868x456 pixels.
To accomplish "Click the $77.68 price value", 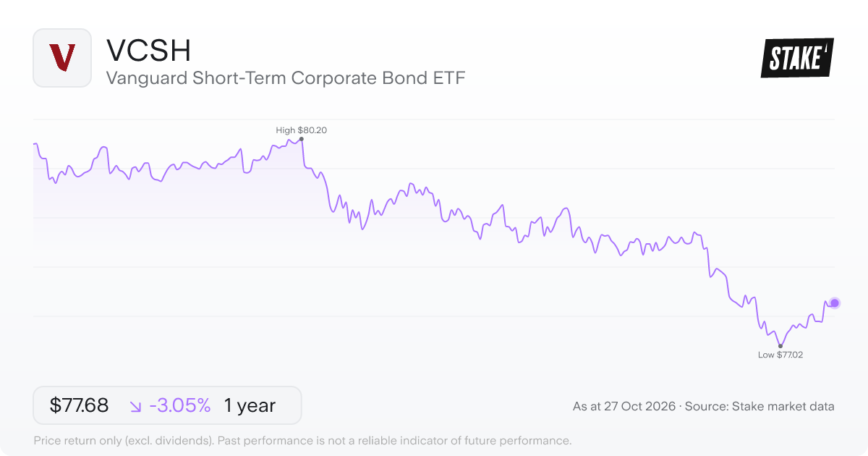I will point(79,405).
